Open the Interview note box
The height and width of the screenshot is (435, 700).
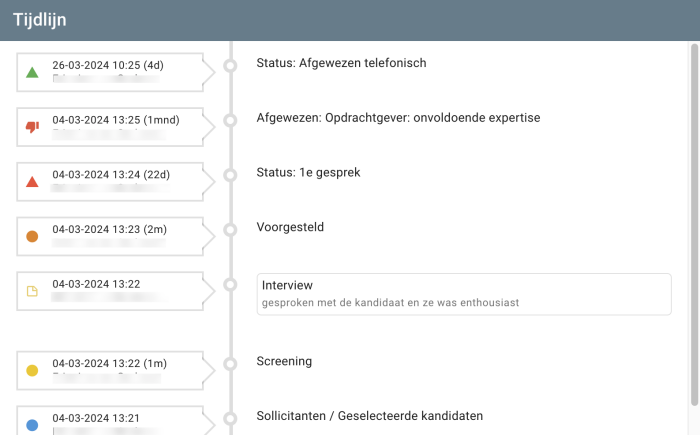(x=463, y=294)
